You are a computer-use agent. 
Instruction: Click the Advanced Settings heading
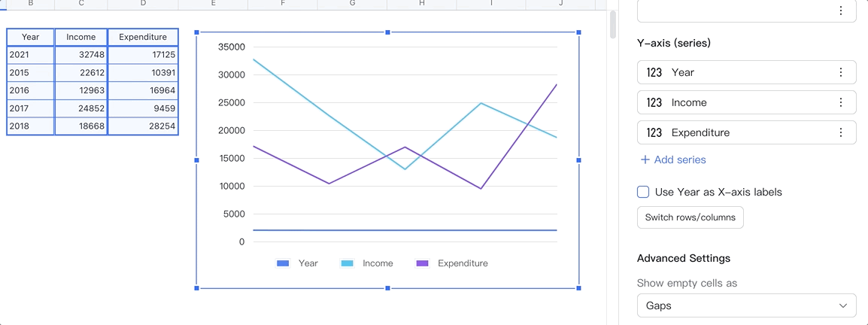click(x=684, y=259)
